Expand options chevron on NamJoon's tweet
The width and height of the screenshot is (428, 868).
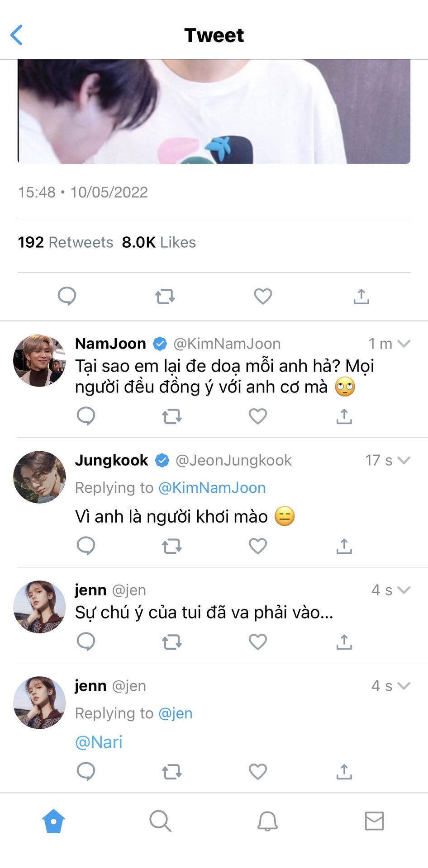click(404, 344)
